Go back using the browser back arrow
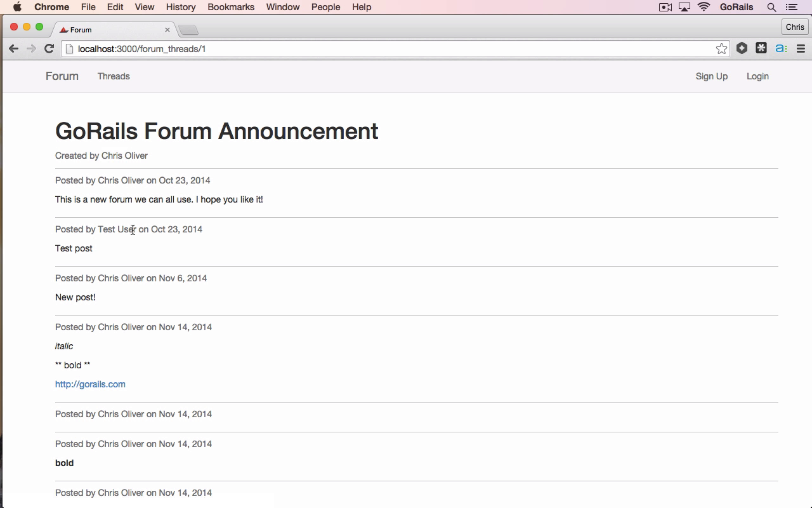 pyautogui.click(x=13, y=49)
